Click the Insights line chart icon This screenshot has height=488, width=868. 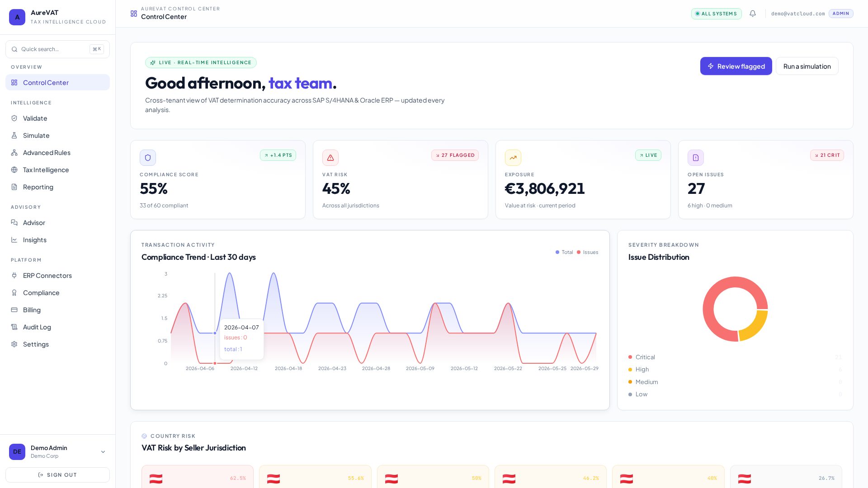[x=14, y=240]
